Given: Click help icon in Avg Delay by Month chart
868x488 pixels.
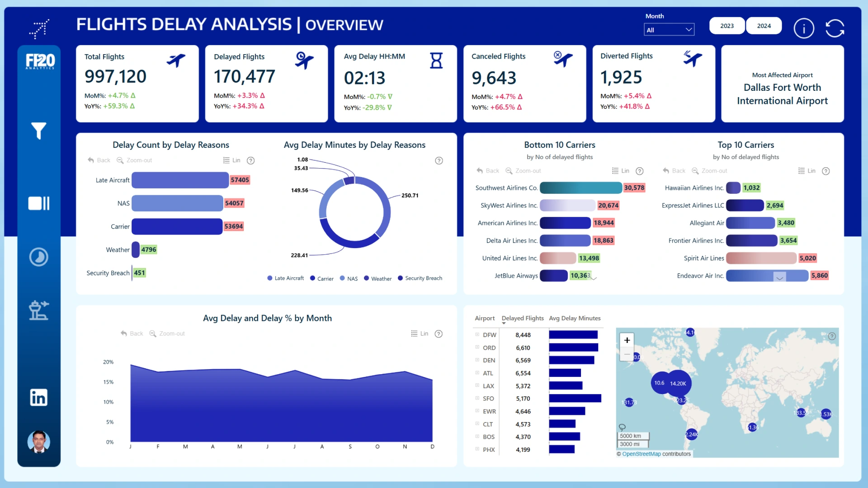Looking at the screenshot, I should pyautogui.click(x=439, y=334).
